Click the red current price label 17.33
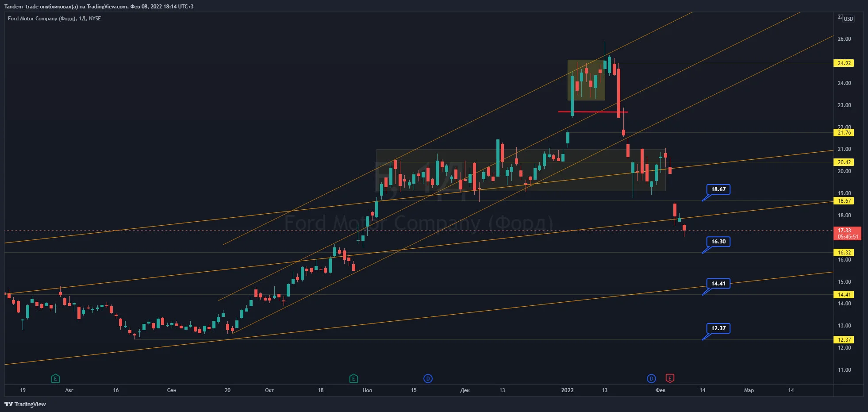 (847, 233)
